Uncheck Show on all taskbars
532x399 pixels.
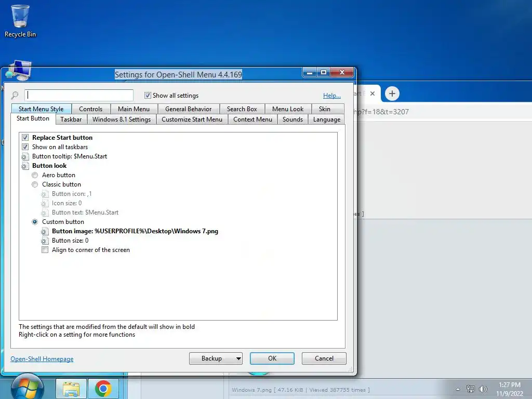pos(25,147)
